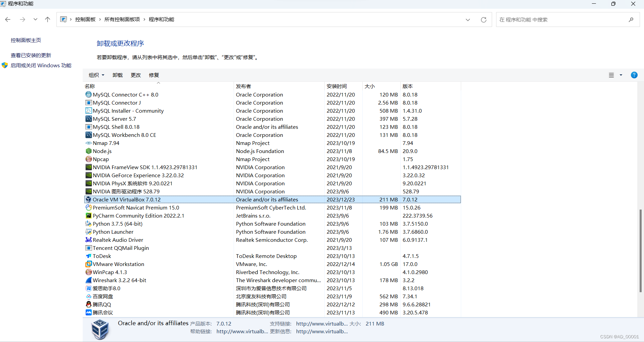Click the VMware Workstation icon
Viewport: 644px width, 342px height.
[x=88, y=264]
